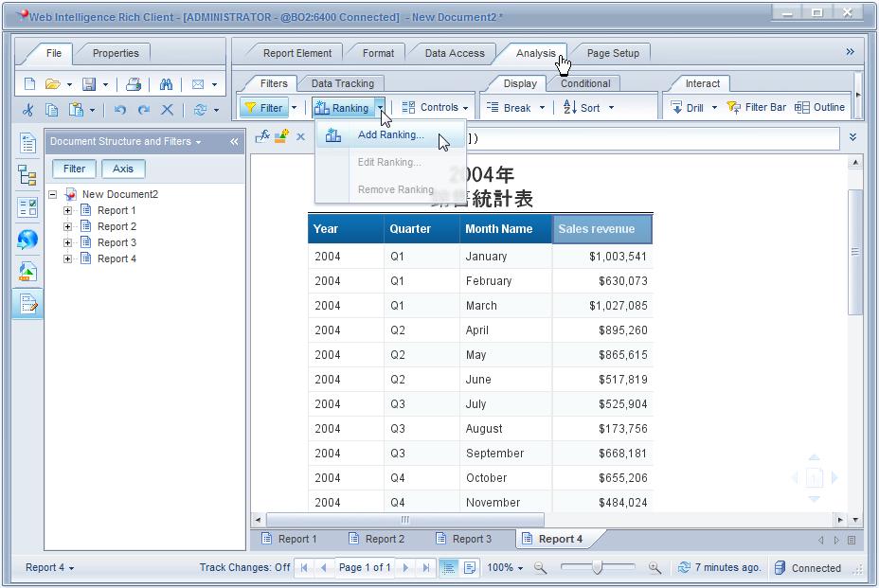Open Page Setup ribbon tab
This screenshot has width=879, height=588.
point(613,53)
